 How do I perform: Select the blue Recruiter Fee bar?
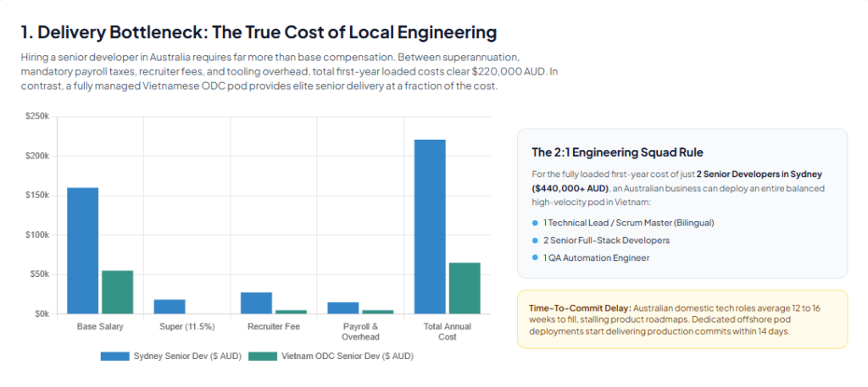pos(256,303)
